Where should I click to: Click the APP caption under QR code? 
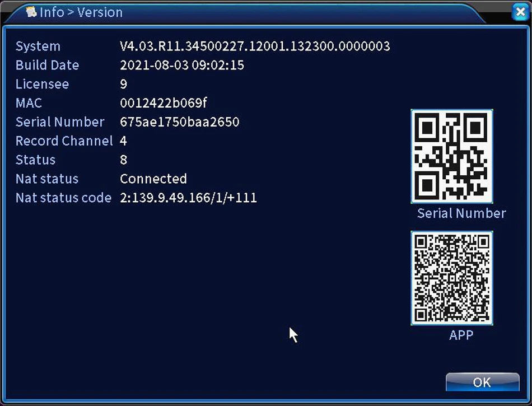coord(461,335)
